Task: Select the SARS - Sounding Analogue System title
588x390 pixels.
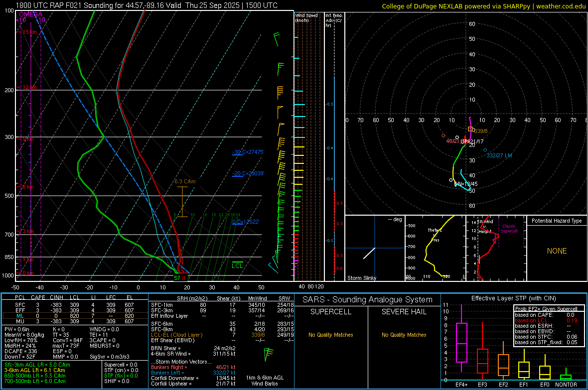Action: 367,299
